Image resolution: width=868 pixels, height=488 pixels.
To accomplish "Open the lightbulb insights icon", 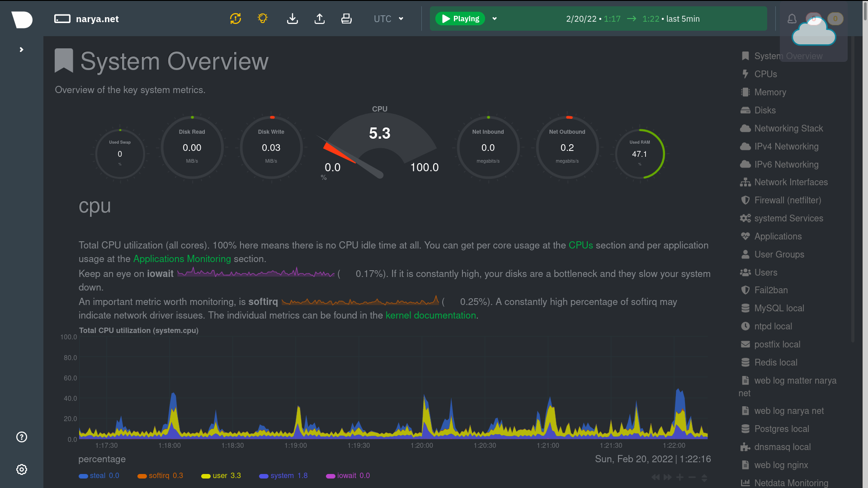I will [263, 19].
